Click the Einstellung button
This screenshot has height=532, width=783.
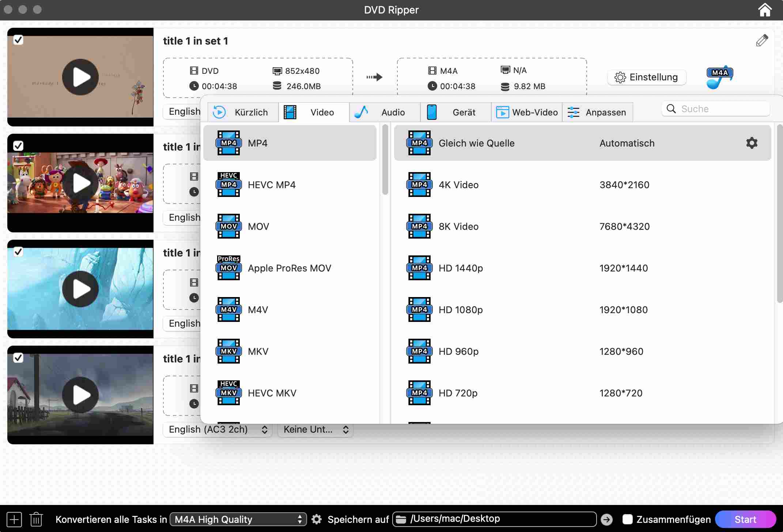pos(647,77)
